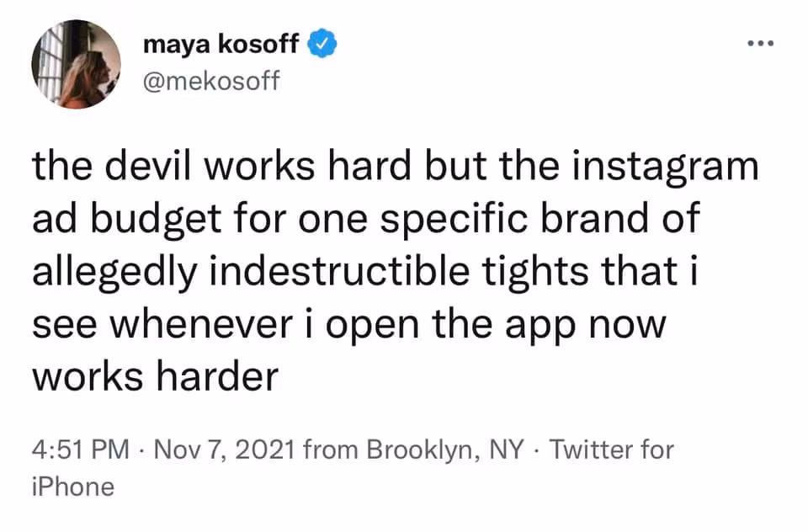
Task: Click the word "iPhone" on the last line
Action: click(72, 487)
